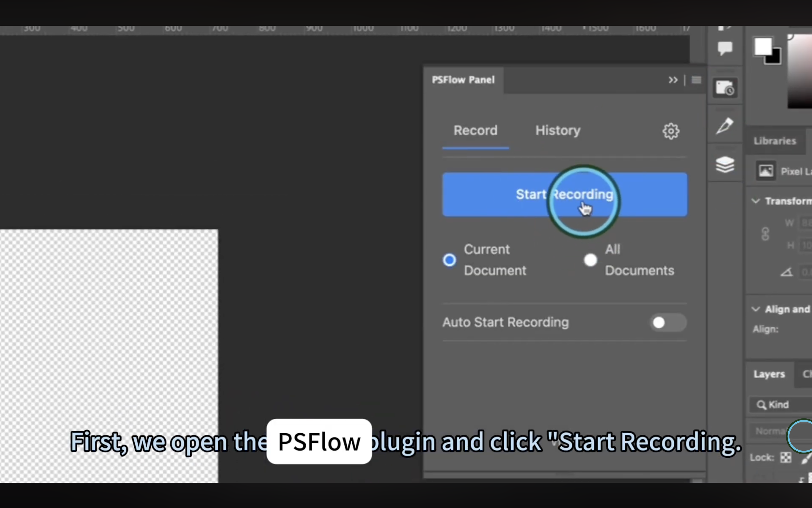
Task: Click the PSFlow Panel hamburger menu icon
Action: pyautogui.click(x=696, y=80)
